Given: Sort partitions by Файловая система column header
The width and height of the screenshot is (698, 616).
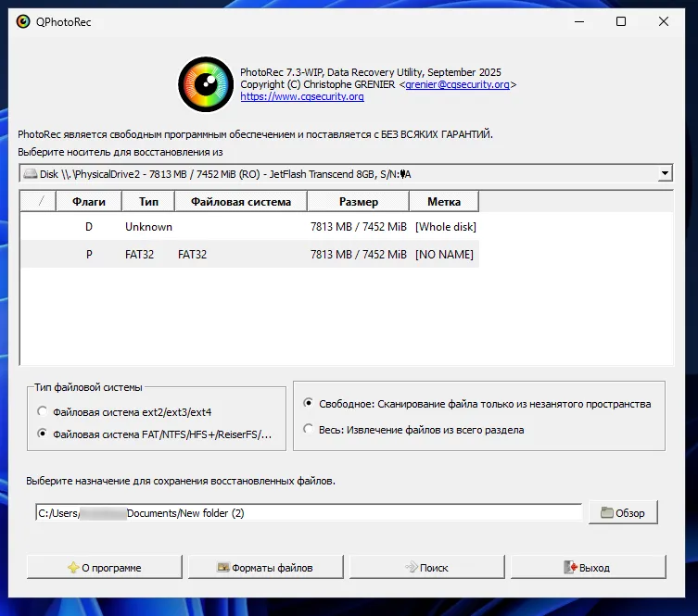Looking at the screenshot, I should click(x=240, y=202).
